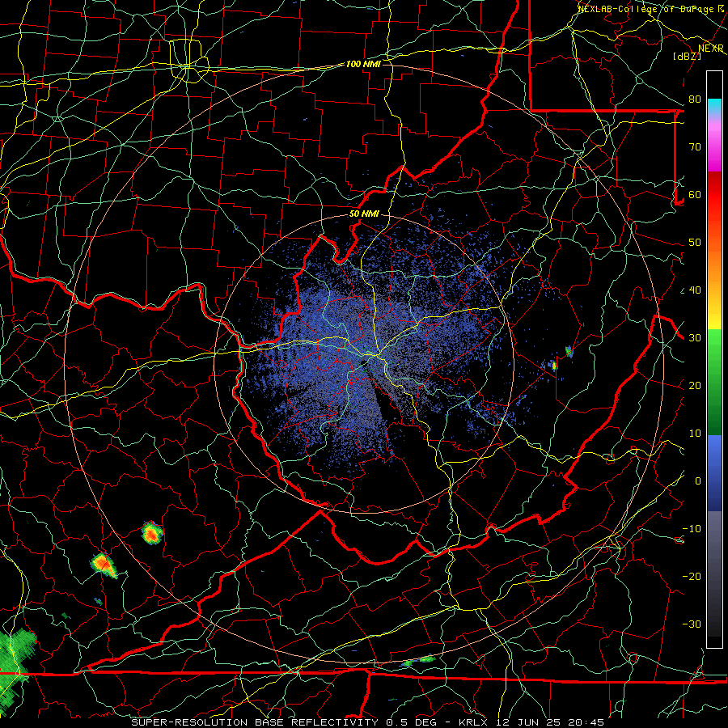Click the "0.5 DEG" elevation text in caption
The width and height of the screenshot is (728, 728).
[412, 722]
